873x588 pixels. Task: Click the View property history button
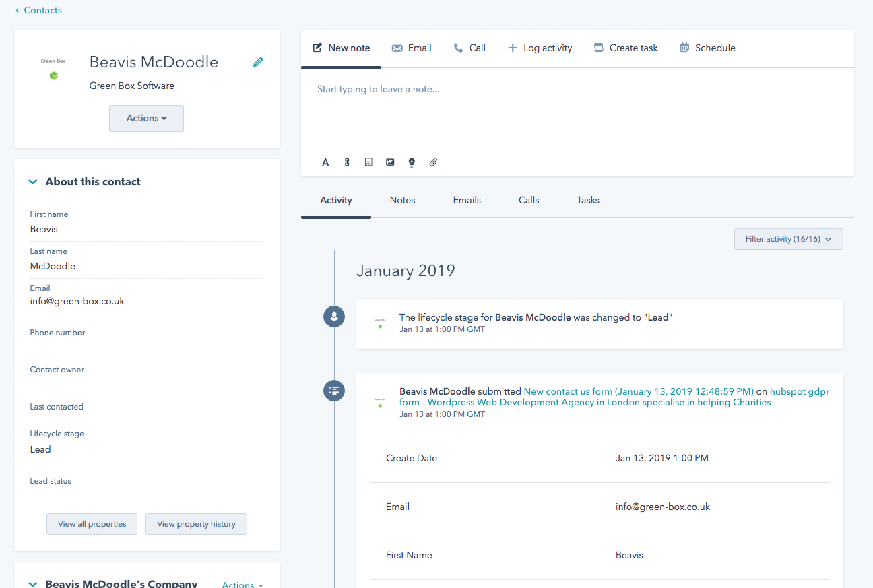click(x=196, y=524)
